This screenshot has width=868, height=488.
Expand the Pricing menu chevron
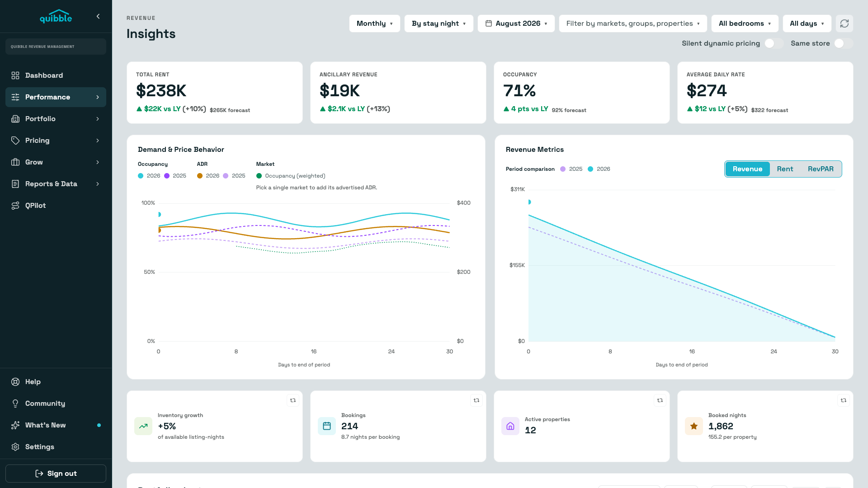click(x=98, y=141)
